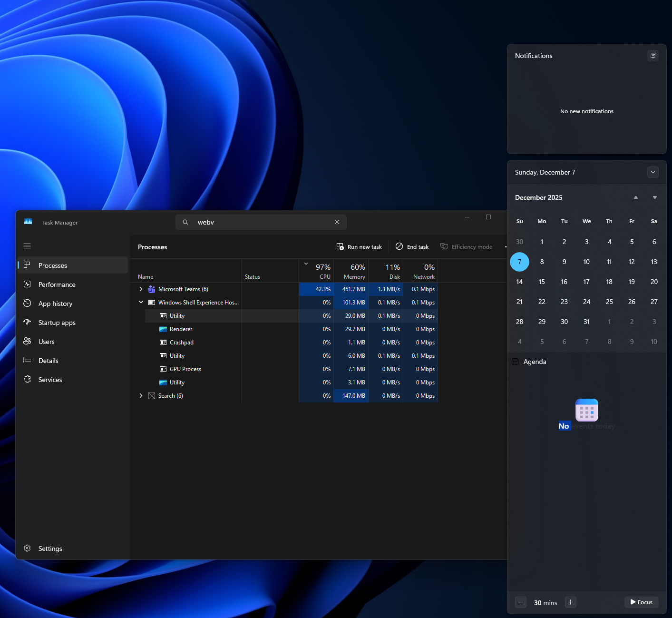Select December 14 on the calendar
Image resolution: width=672 pixels, height=618 pixels.
[519, 282]
